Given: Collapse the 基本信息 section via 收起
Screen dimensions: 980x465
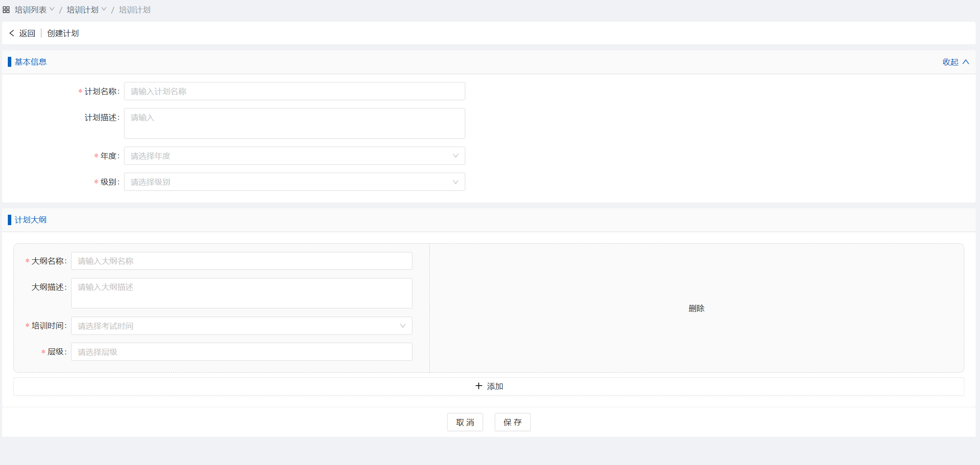Looking at the screenshot, I should [951, 62].
